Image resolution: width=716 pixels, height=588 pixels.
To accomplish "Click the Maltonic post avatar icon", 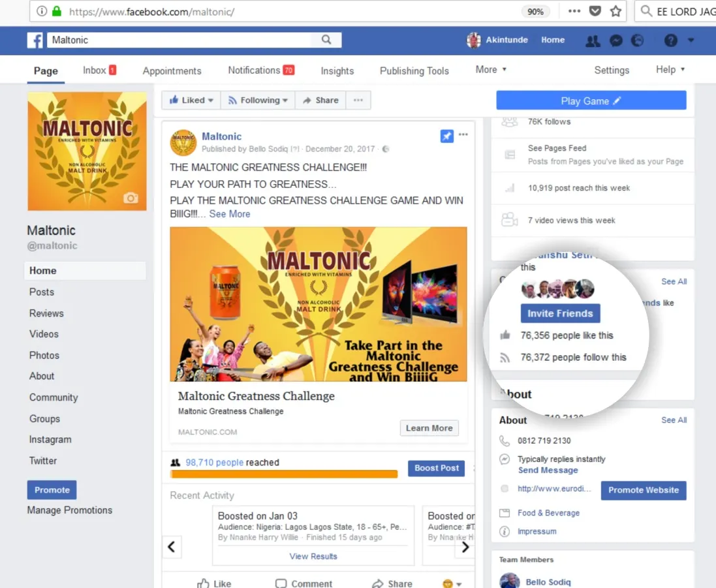I will 183,143.
